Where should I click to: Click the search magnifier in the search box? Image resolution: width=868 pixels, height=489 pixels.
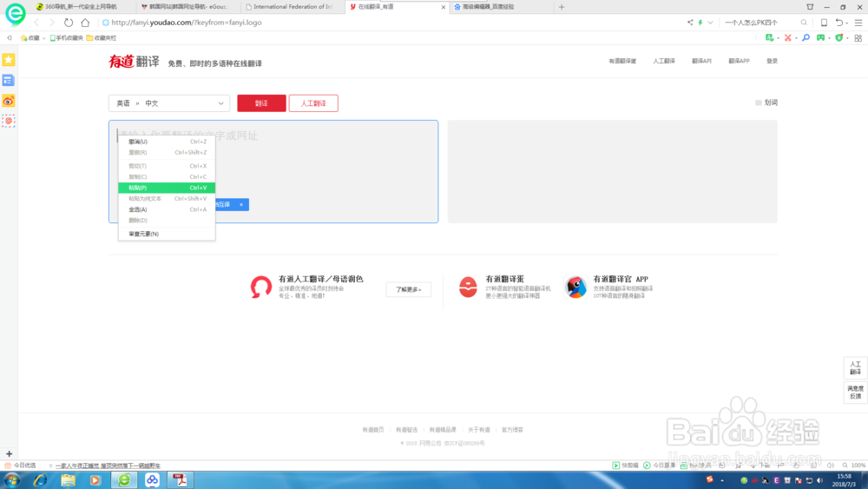point(804,23)
